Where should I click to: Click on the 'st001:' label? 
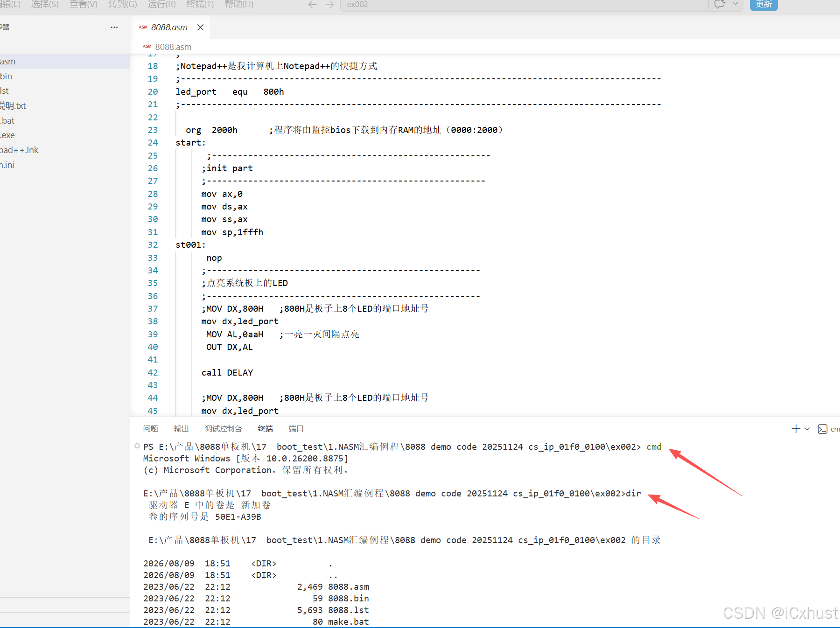pyautogui.click(x=190, y=245)
